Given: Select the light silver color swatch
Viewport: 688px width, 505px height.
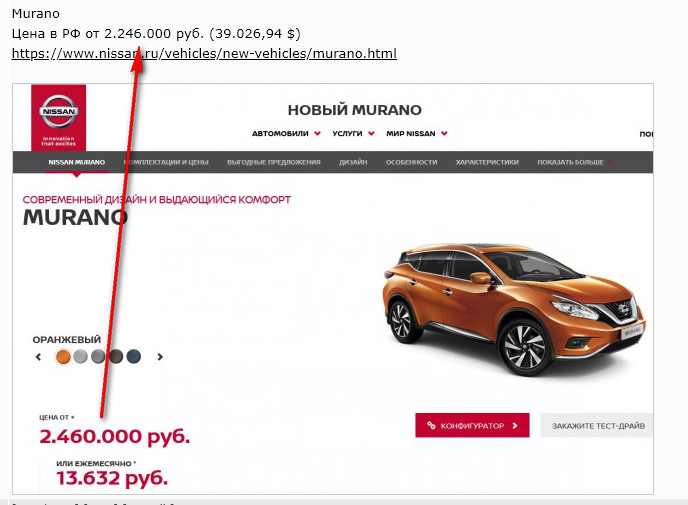Looking at the screenshot, I should click(x=80, y=357).
